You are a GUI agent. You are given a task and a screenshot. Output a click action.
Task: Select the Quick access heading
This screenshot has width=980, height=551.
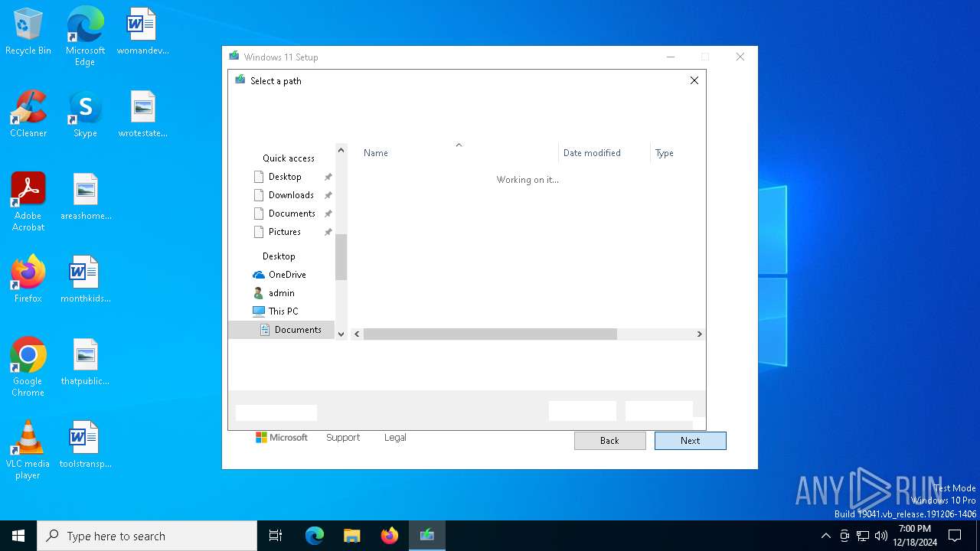288,158
